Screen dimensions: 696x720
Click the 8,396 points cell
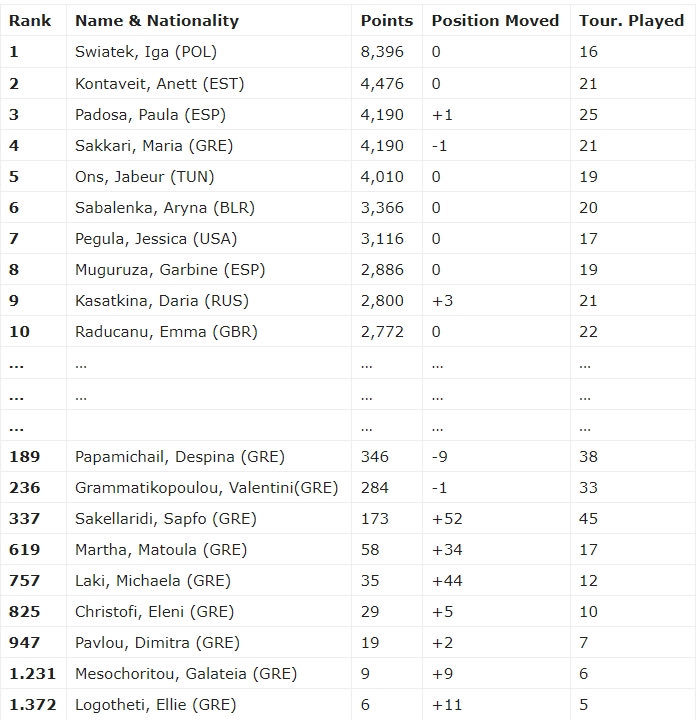[x=382, y=52]
